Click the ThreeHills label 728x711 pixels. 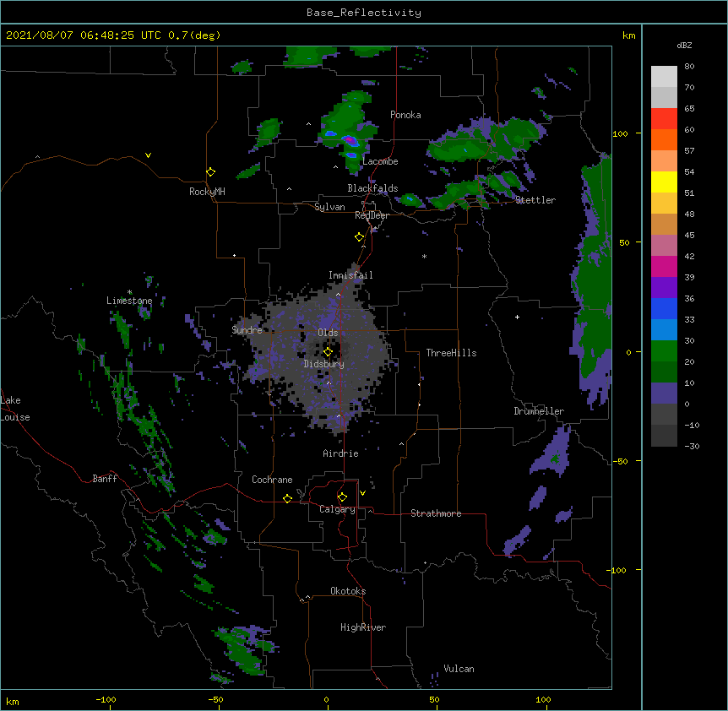pyautogui.click(x=451, y=353)
